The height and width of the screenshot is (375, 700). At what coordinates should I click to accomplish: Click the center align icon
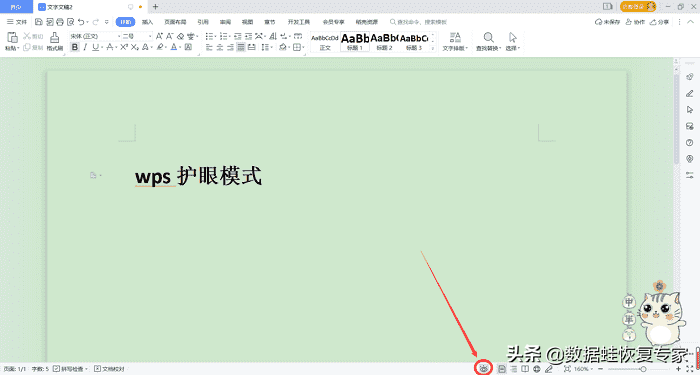(220, 47)
